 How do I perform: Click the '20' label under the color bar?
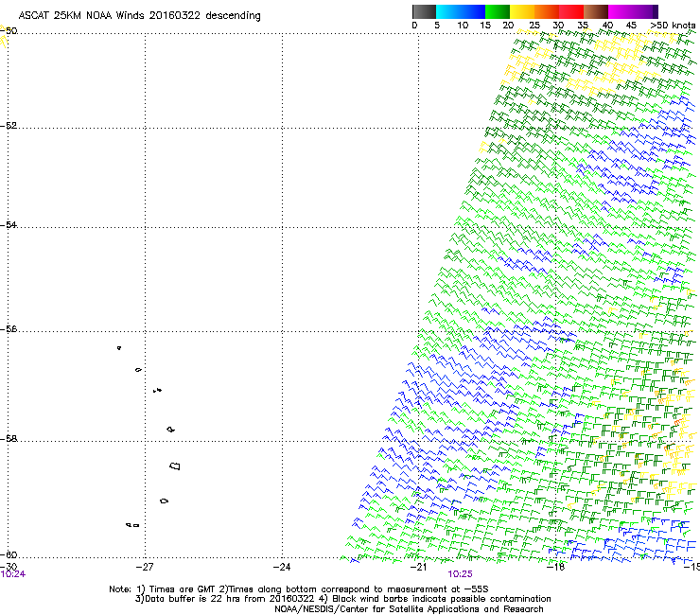[x=508, y=26]
